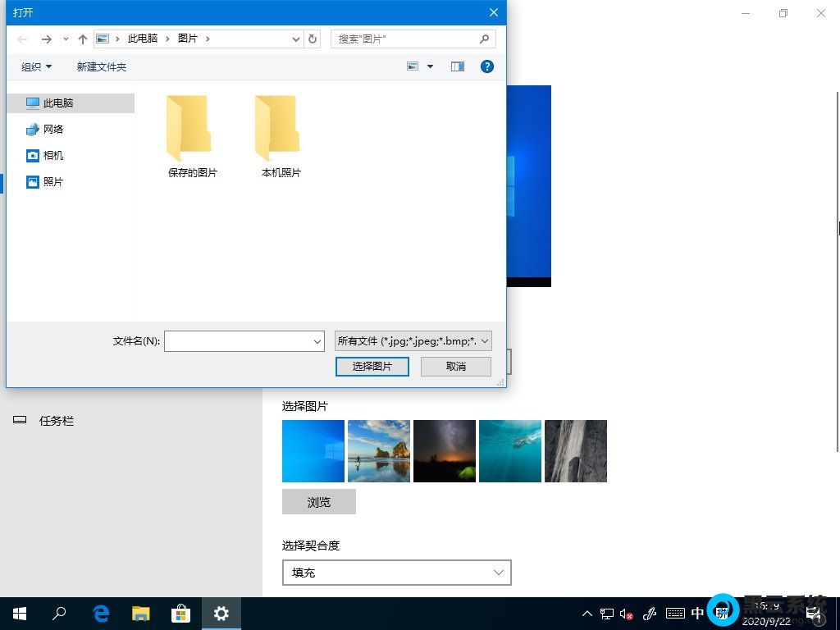This screenshot has width=840, height=630.
Task: Select the underwater swimmer wallpaper thumbnail
Action: [509, 450]
